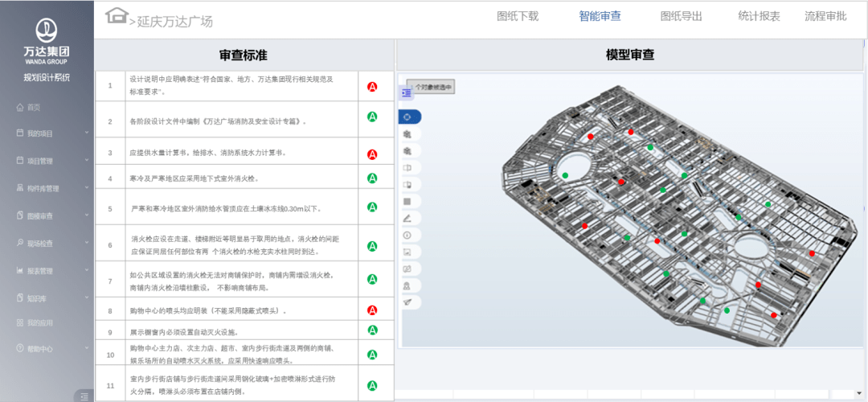Click the crossed-box icon below the picture icon
Screen dimensions: 868x402
(407, 269)
